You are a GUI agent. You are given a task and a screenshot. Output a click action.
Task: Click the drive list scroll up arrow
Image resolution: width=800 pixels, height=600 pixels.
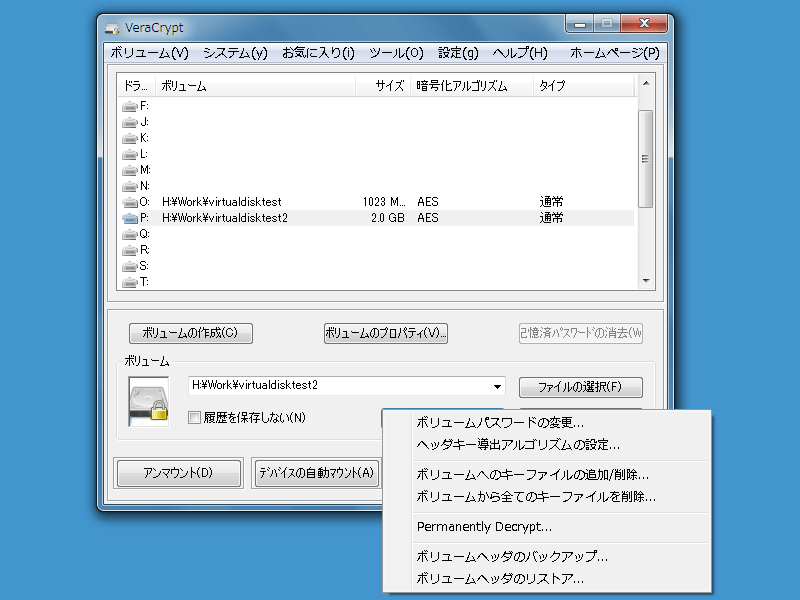click(x=646, y=83)
